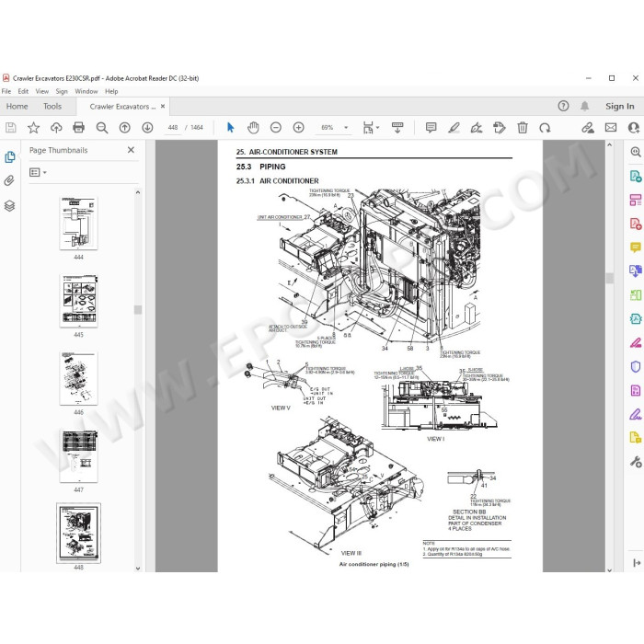
Task: Open the Edit menu
Action: click(23, 91)
